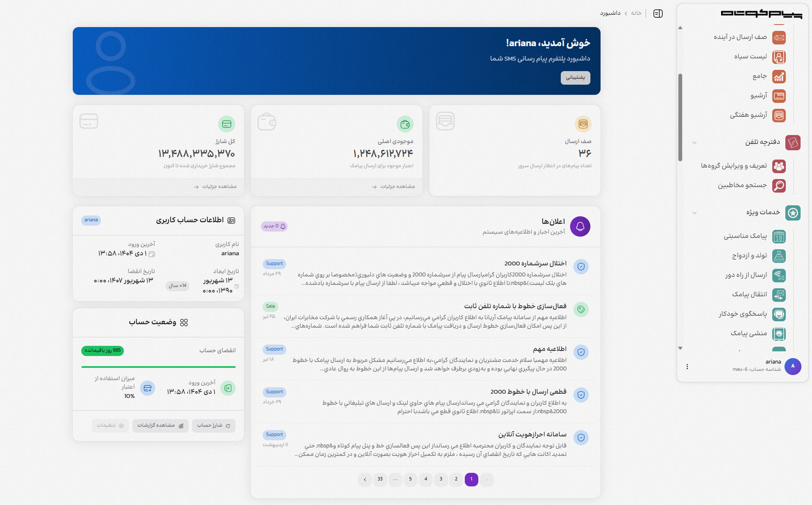Click the ariana user avatar
Viewport: 812px width, 505px height.
pyautogui.click(x=793, y=367)
